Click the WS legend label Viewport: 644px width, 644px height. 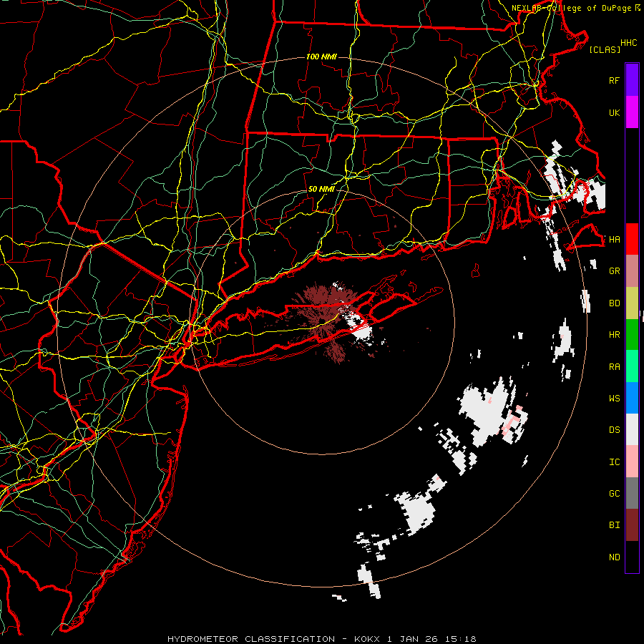614,399
